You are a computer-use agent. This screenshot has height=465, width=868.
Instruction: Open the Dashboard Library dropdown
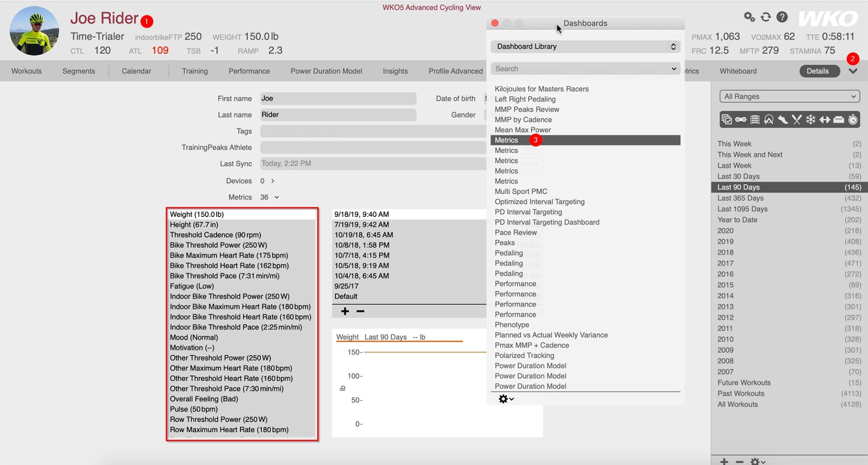click(585, 46)
